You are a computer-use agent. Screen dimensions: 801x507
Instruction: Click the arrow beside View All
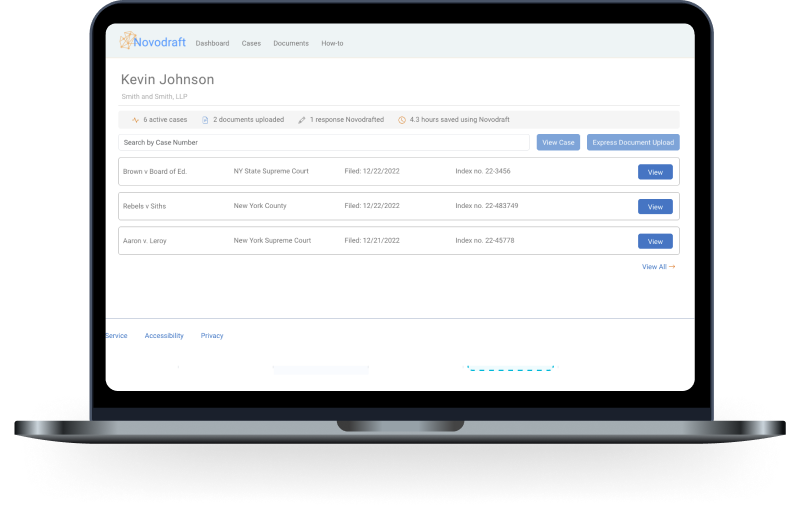(672, 267)
